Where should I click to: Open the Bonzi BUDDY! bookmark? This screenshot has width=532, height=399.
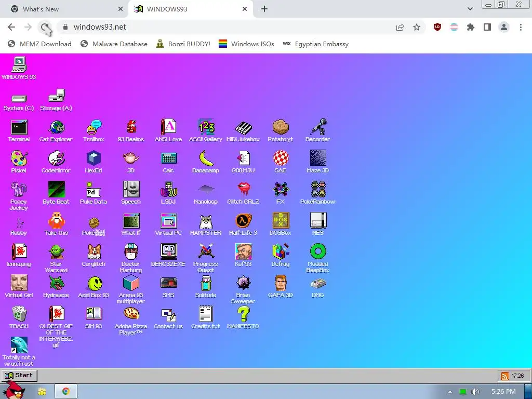point(183,44)
